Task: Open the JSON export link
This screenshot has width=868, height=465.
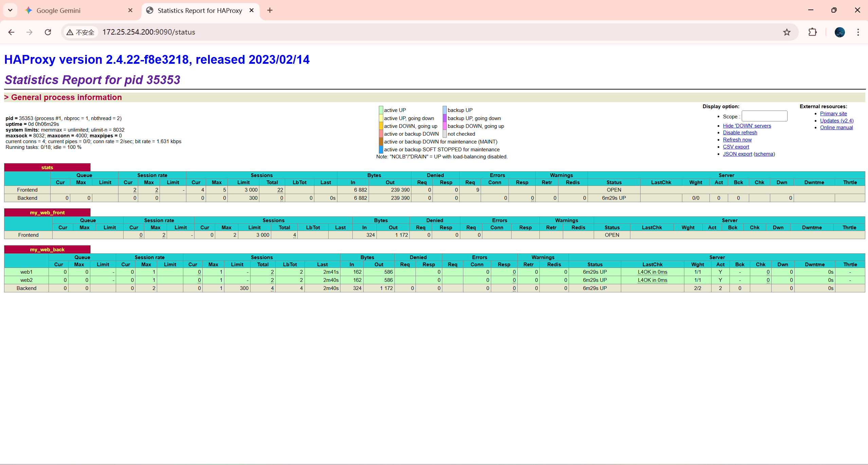Action: (737, 154)
